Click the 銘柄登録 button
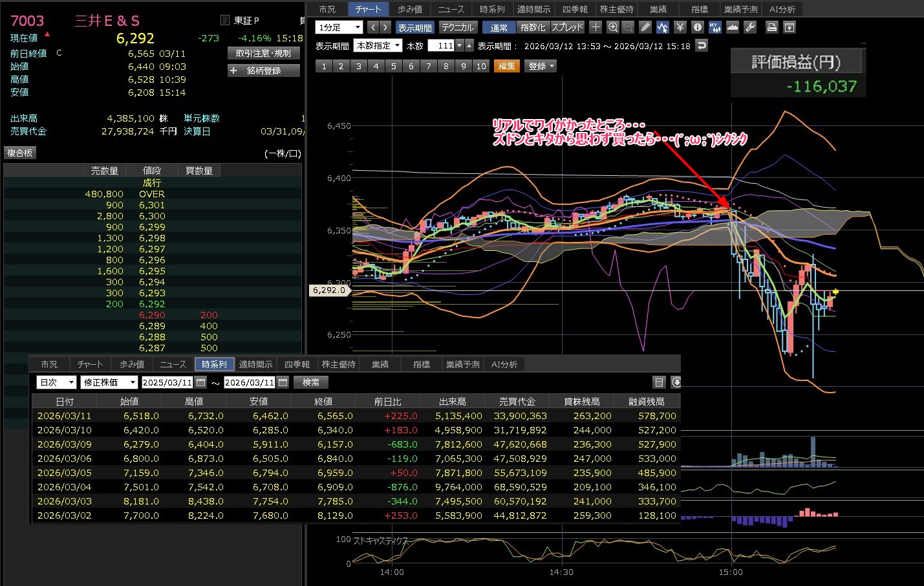The image size is (924, 586). click(x=264, y=71)
